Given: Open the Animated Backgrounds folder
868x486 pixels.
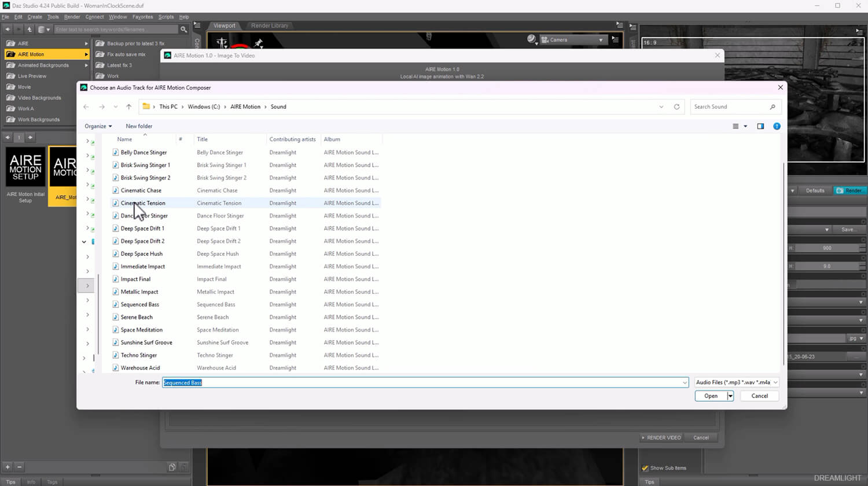Looking at the screenshot, I should point(46,65).
